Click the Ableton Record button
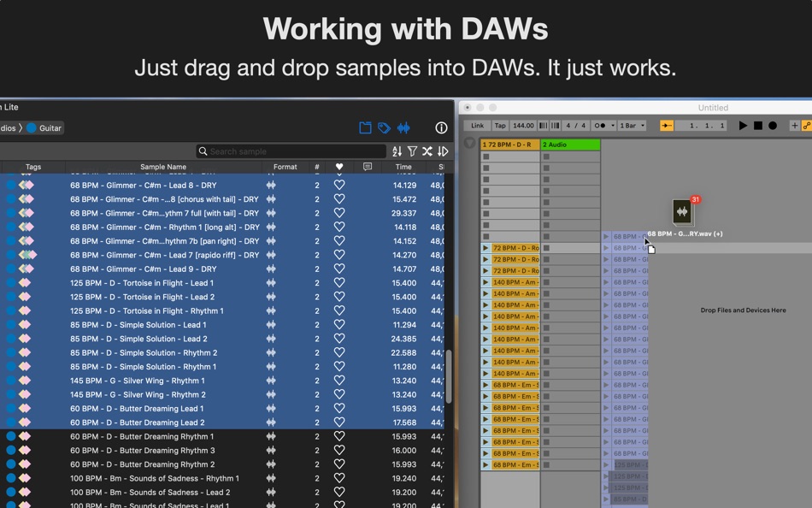 773,126
